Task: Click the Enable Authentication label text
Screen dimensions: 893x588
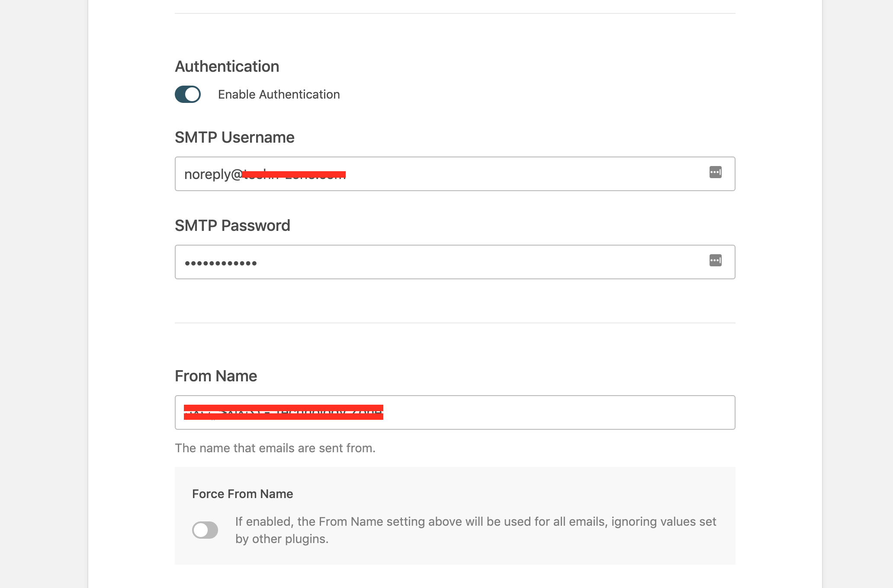Action: (x=279, y=94)
